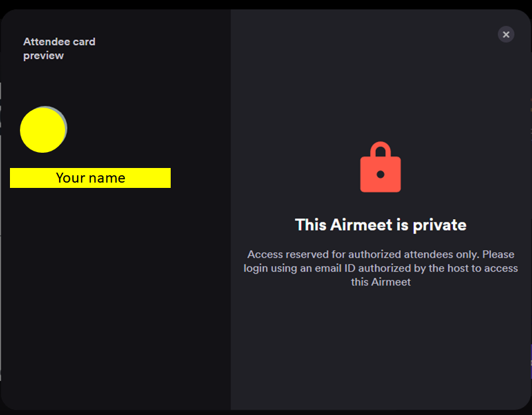Viewport: 532px width, 415px height.
Task: Click the word 'Airmeet' in the bold title
Action: pyautogui.click(x=361, y=225)
